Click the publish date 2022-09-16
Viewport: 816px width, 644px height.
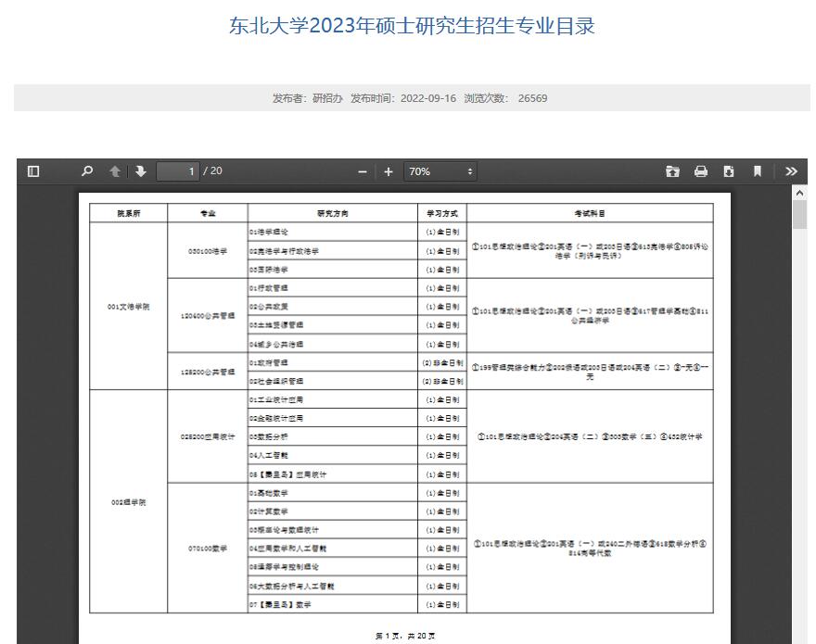[428, 98]
